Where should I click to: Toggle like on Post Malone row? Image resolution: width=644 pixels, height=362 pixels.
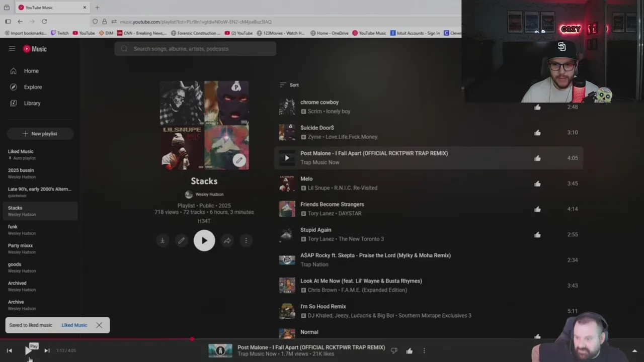click(x=537, y=158)
